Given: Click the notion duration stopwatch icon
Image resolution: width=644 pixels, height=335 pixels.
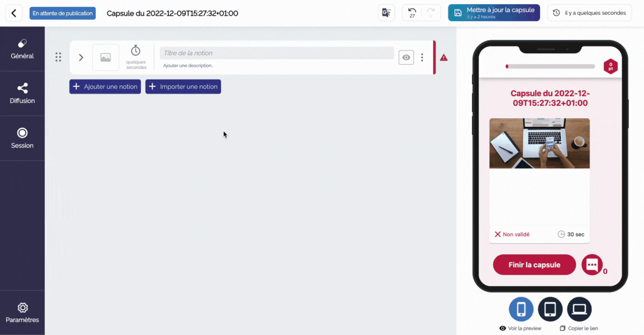Looking at the screenshot, I should click(136, 51).
